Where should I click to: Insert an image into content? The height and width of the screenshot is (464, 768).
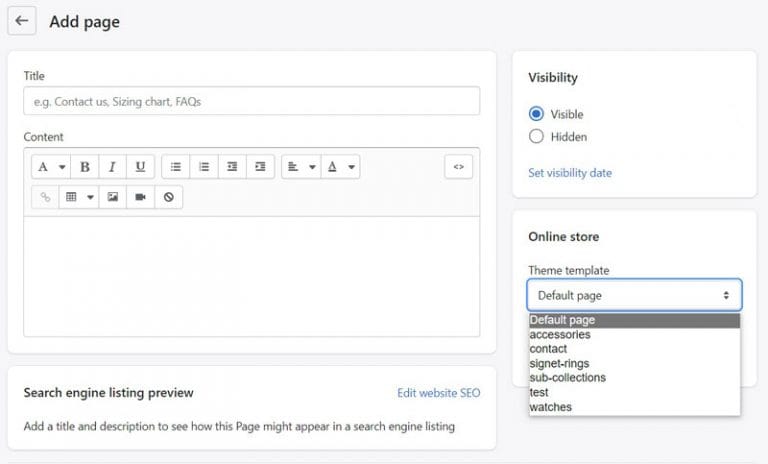[x=113, y=197]
